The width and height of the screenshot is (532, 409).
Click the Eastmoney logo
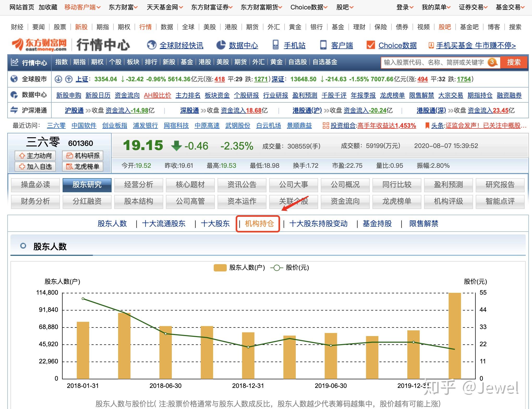(x=39, y=45)
